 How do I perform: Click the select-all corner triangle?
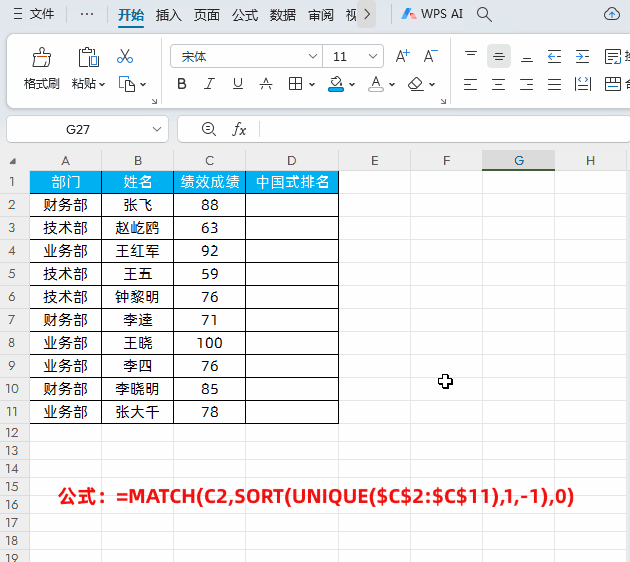(x=13, y=161)
